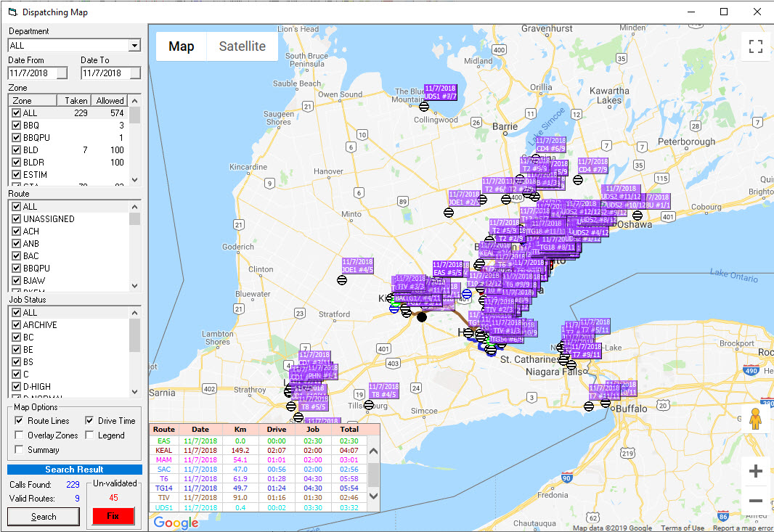Viewport: 774px width, 532px height.
Task: Click the route table scroll down arrow
Action: 374,496
